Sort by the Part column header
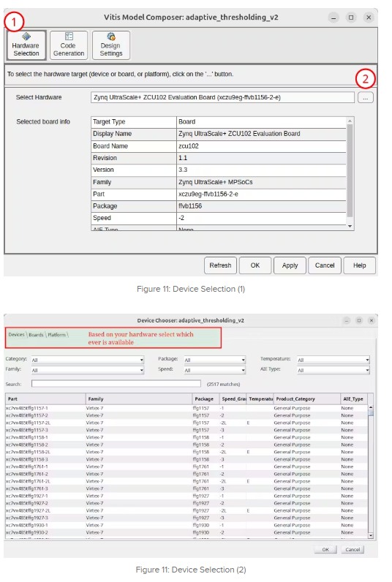Screen dimensions: 392x582 coord(45,399)
